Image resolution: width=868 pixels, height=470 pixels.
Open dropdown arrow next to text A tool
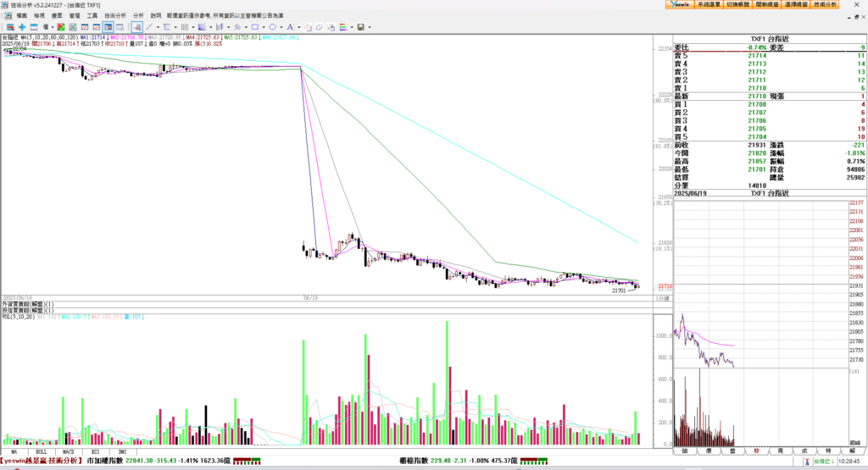coord(299,27)
